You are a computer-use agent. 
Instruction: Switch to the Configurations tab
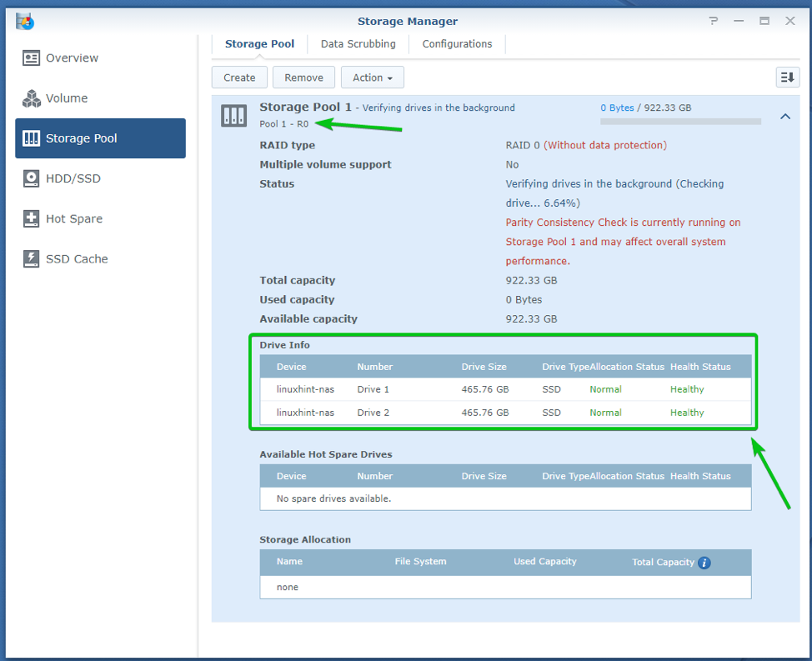click(457, 44)
